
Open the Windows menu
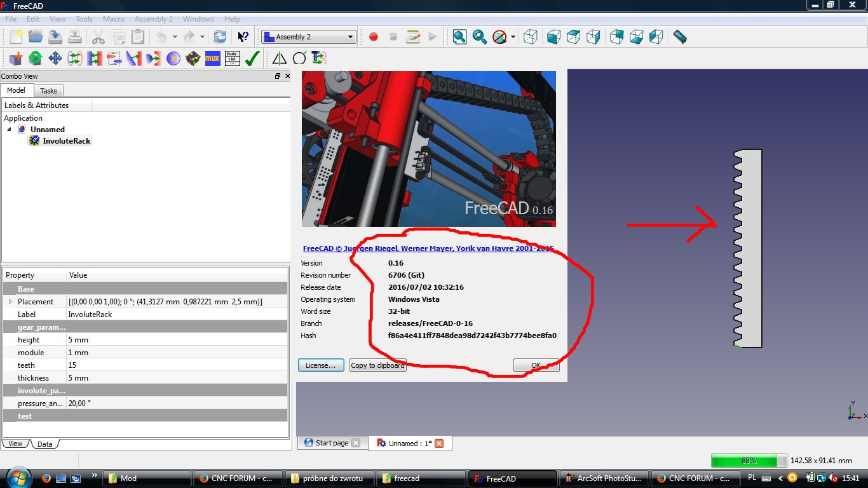[x=198, y=19]
